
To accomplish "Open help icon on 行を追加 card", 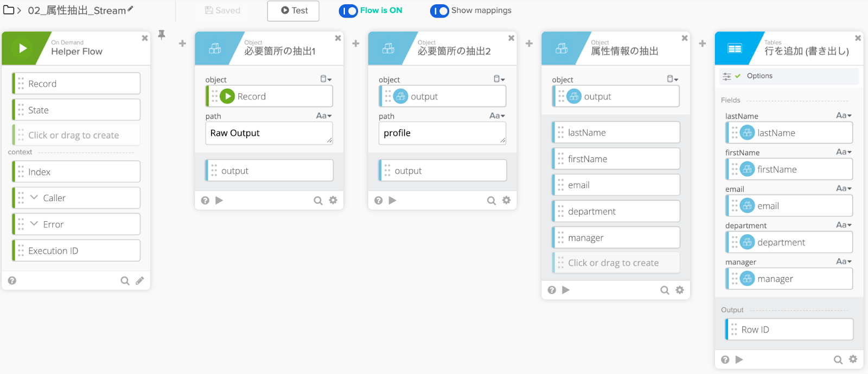I will click(x=725, y=359).
